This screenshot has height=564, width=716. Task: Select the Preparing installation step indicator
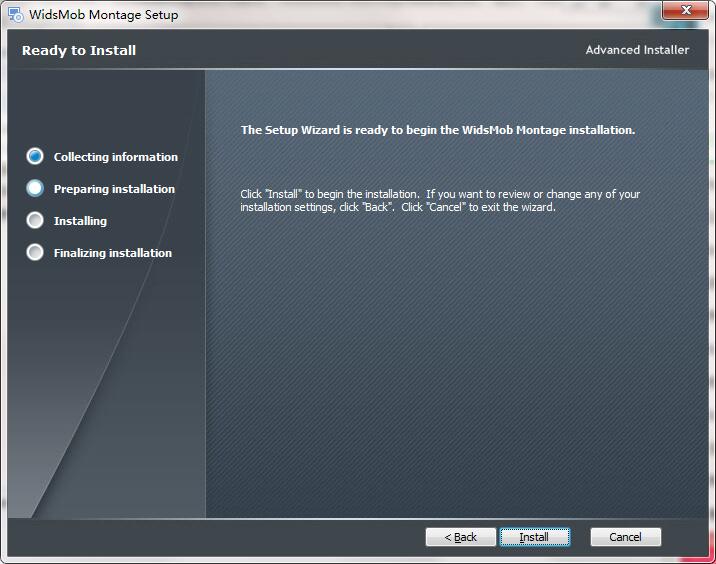35,188
